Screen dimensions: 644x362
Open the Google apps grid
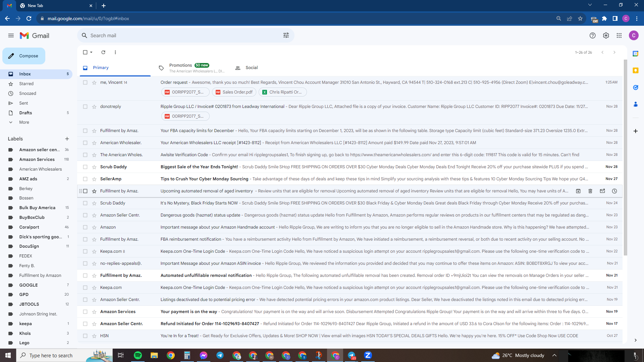click(619, 36)
